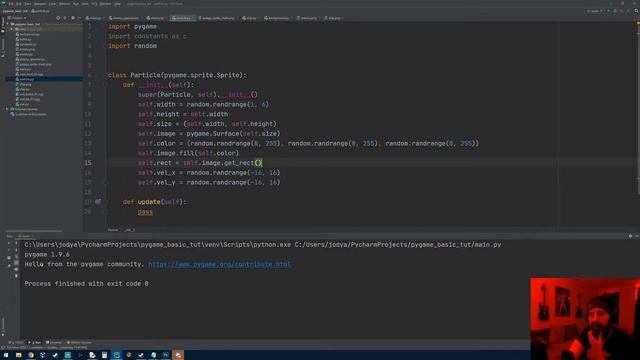Image resolution: width=640 pixels, height=360 pixels.
Task: Clear console output with trash icon
Action: click(16, 276)
